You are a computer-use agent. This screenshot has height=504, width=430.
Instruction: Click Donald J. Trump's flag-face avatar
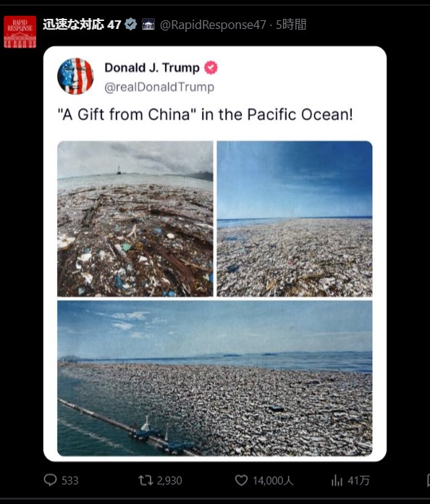coord(75,76)
